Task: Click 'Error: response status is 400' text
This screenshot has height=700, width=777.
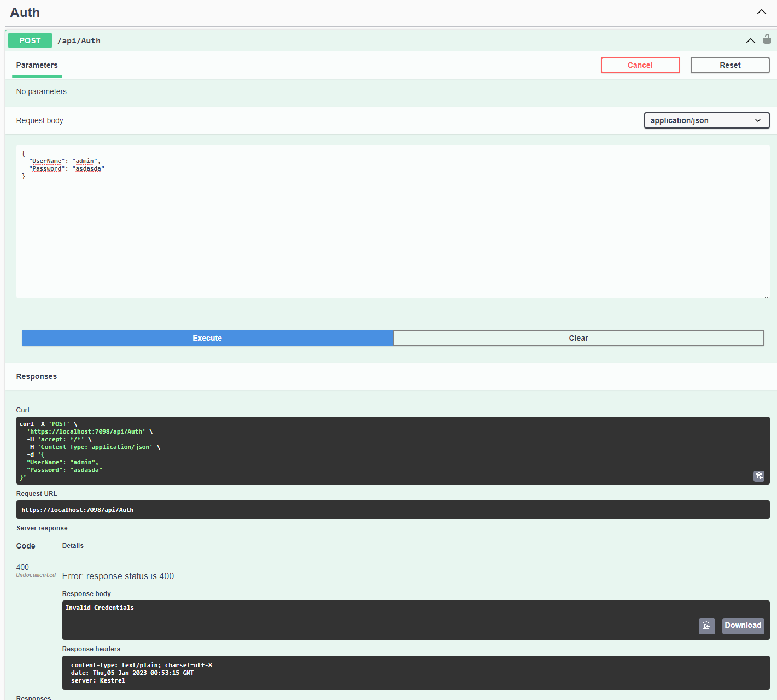Action: coord(118,576)
